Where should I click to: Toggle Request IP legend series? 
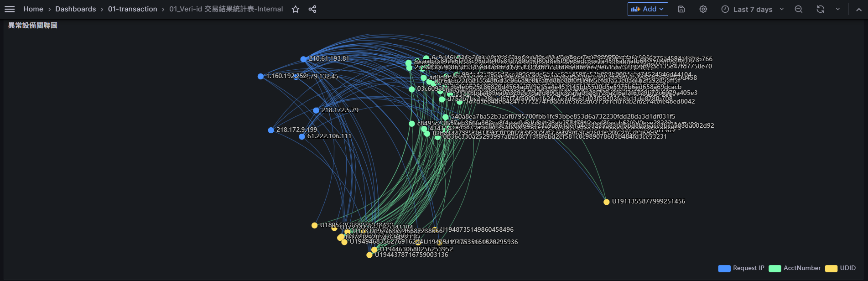(x=748, y=268)
